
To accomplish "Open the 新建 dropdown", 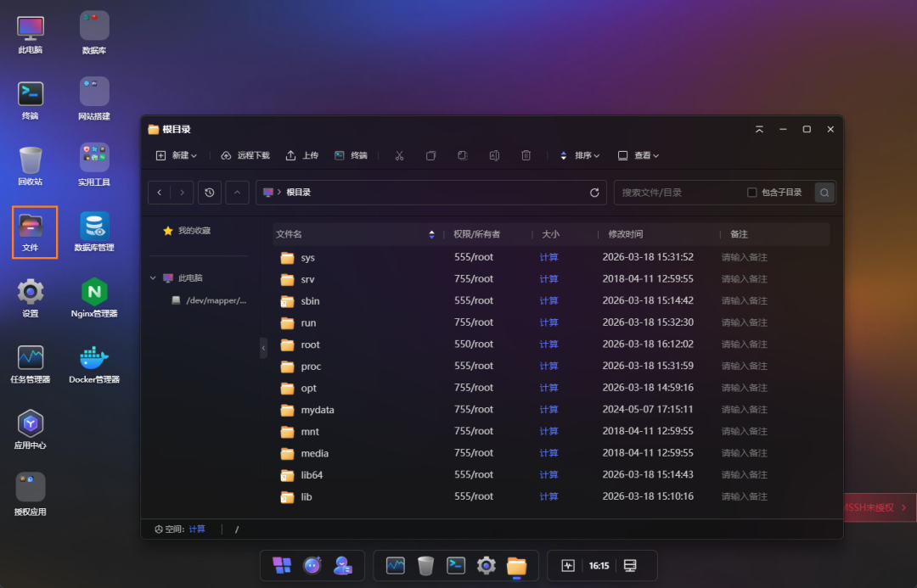I will point(176,155).
